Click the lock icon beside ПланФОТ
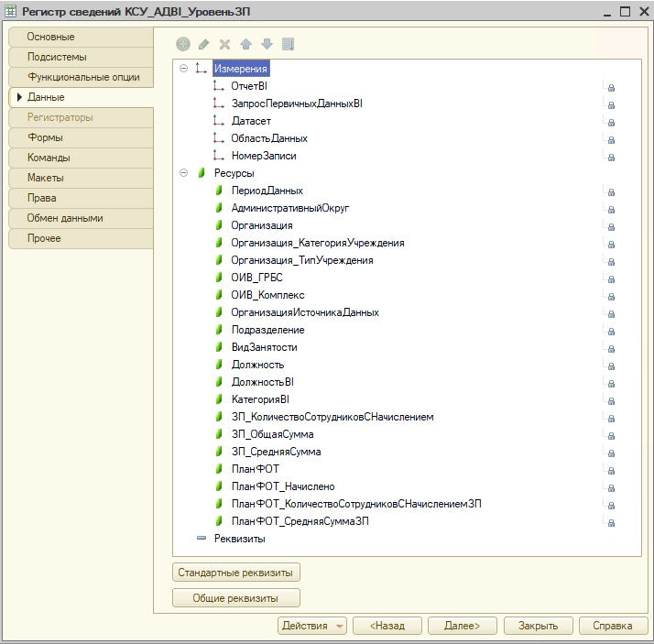The height and width of the screenshot is (644, 654). (x=611, y=470)
